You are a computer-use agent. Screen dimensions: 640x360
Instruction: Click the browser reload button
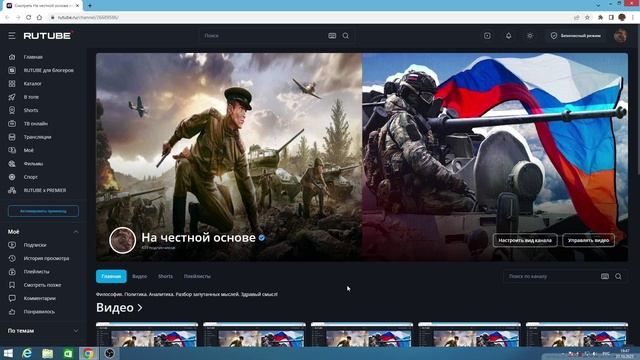coord(29,18)
